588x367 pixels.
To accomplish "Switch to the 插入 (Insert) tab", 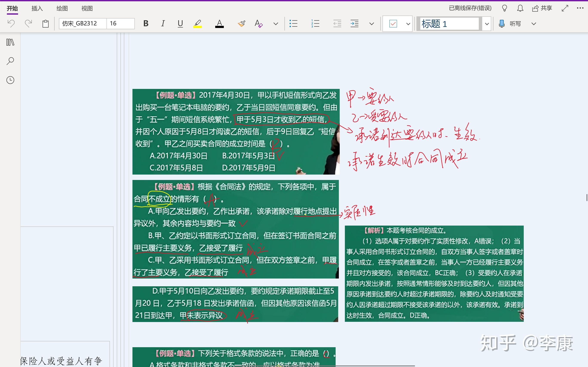I will pos(37,8).
